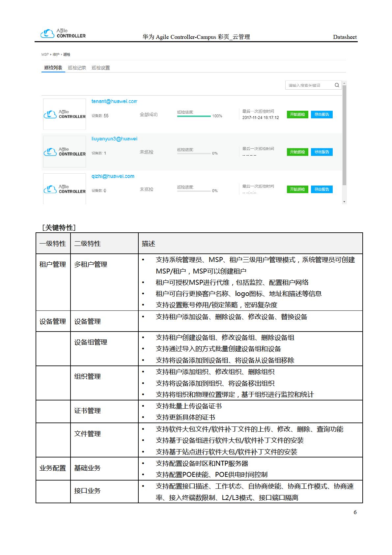
Task: Click liuyanyun3 0% inspection progress bar
Action: coord(194,154)
